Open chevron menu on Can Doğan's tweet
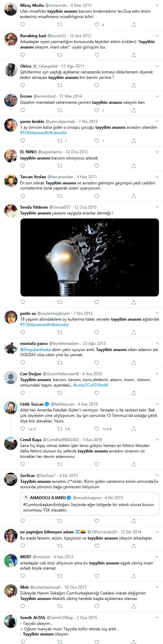 click(157, 374)
